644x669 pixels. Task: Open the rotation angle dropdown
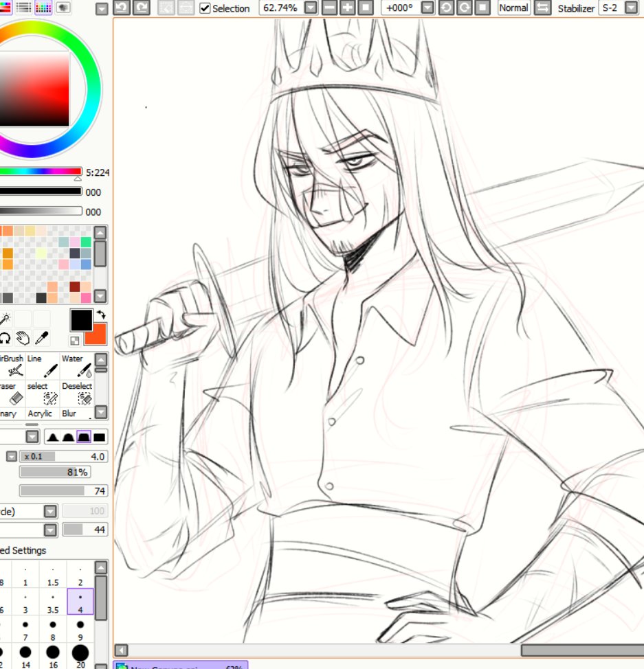(427, 8)
